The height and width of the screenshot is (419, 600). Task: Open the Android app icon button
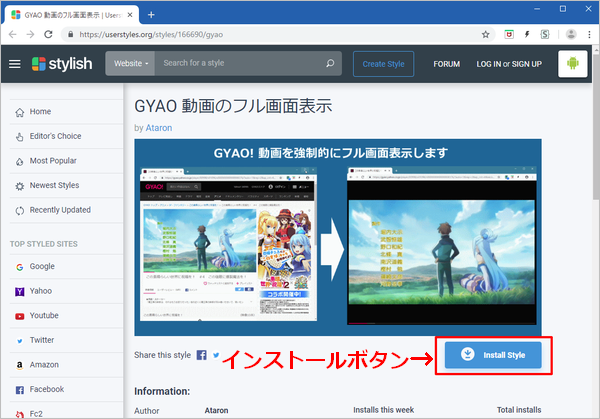[x=572, y=64]
